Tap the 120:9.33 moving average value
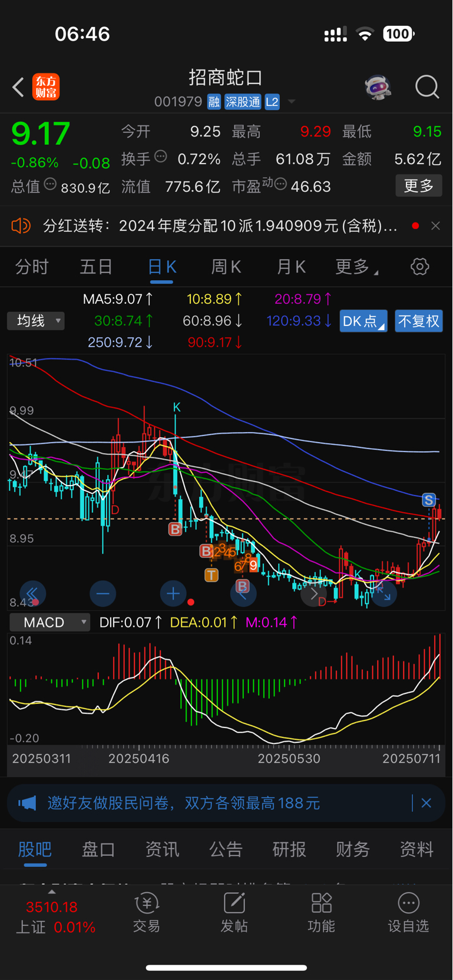 point(299,321)
